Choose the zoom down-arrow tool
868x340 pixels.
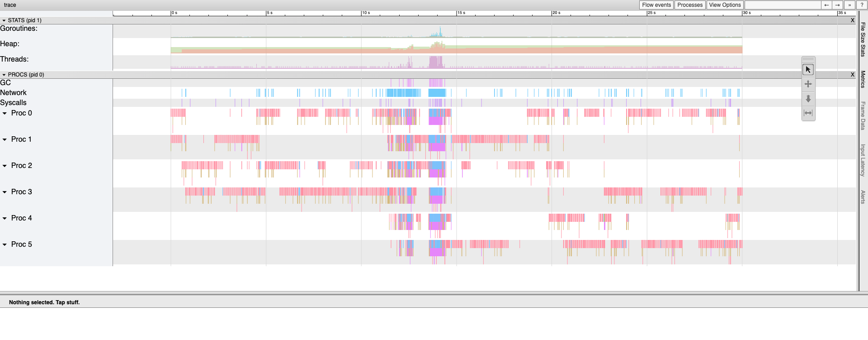tap(808, 99)
